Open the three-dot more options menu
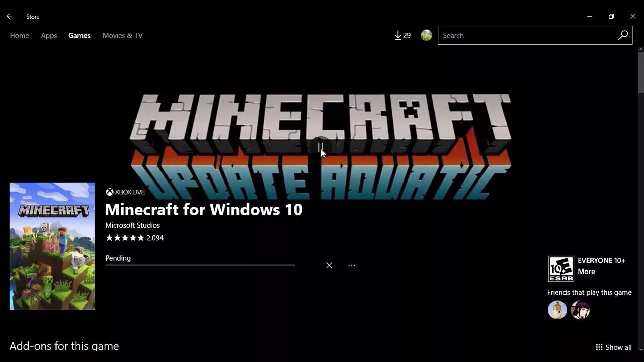This screenshot has width=644, height=362. click(352, 265)
